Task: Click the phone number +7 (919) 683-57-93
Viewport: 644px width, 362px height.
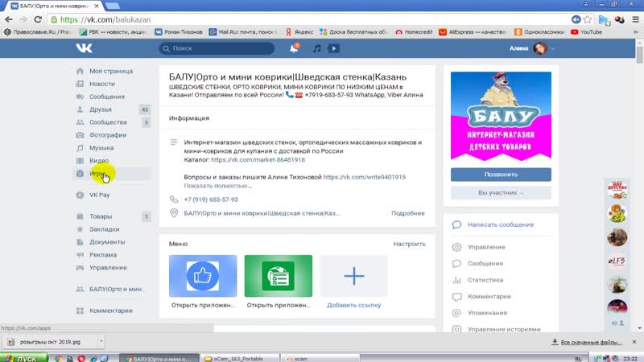Action: tap(211, 200)
